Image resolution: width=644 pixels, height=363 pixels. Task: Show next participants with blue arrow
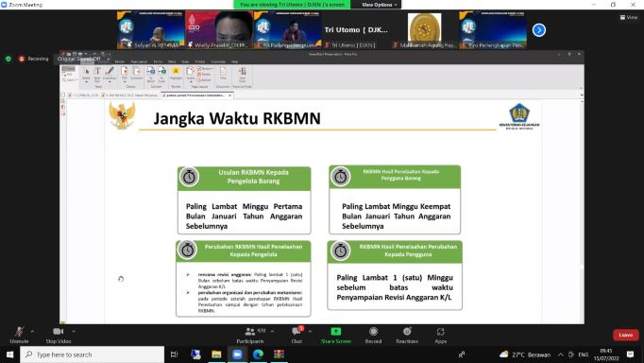539,30
